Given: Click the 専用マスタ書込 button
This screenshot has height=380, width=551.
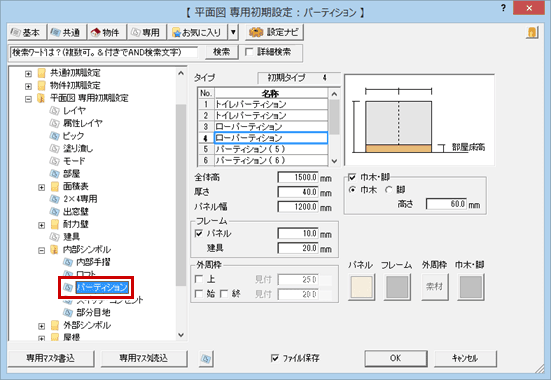Looking at the screenshot, I should [x=51, y=359].
